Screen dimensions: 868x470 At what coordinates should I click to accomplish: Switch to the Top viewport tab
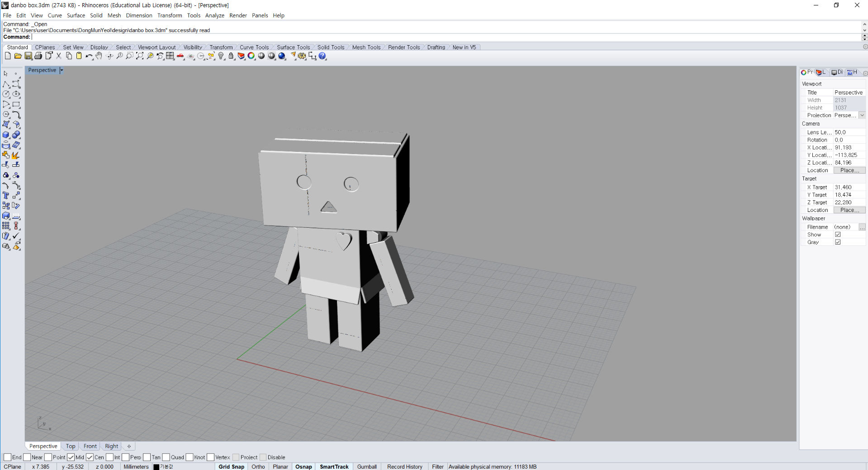pyautogui.click(x=71, y=446)
